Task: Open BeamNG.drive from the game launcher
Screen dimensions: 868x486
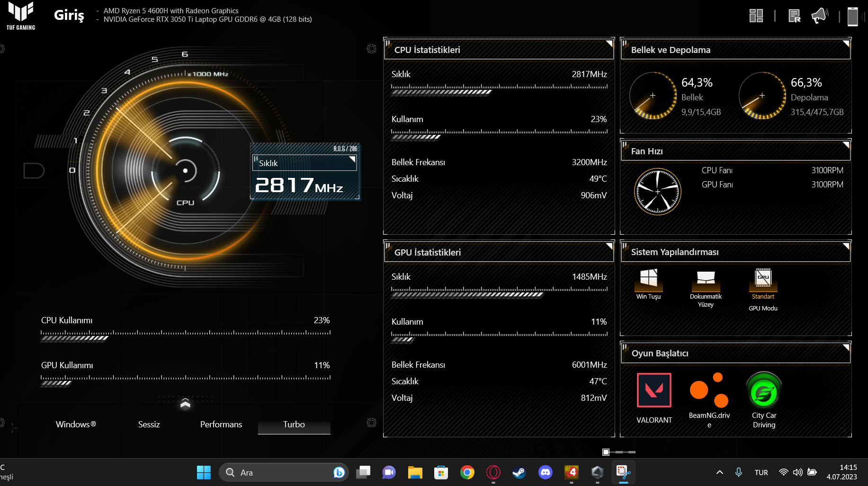Action: 709,390
